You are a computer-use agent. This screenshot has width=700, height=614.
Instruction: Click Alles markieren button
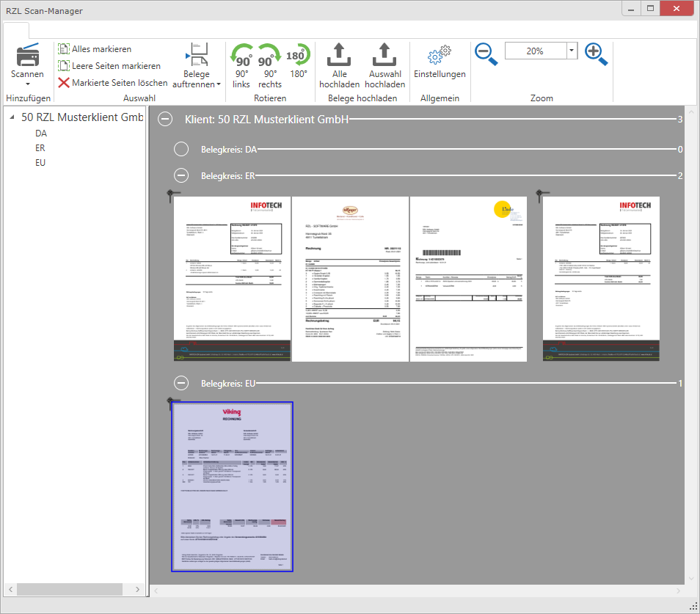tap(95, 49)
